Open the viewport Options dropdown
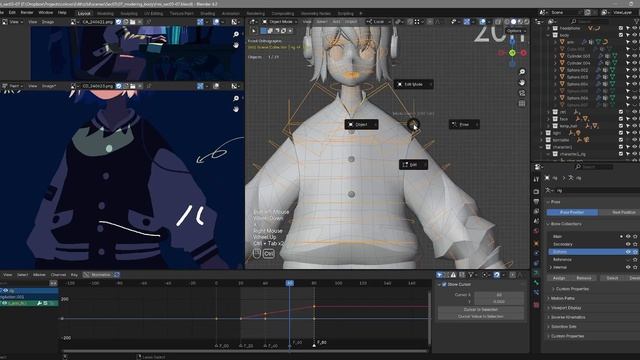 (516, 31)
